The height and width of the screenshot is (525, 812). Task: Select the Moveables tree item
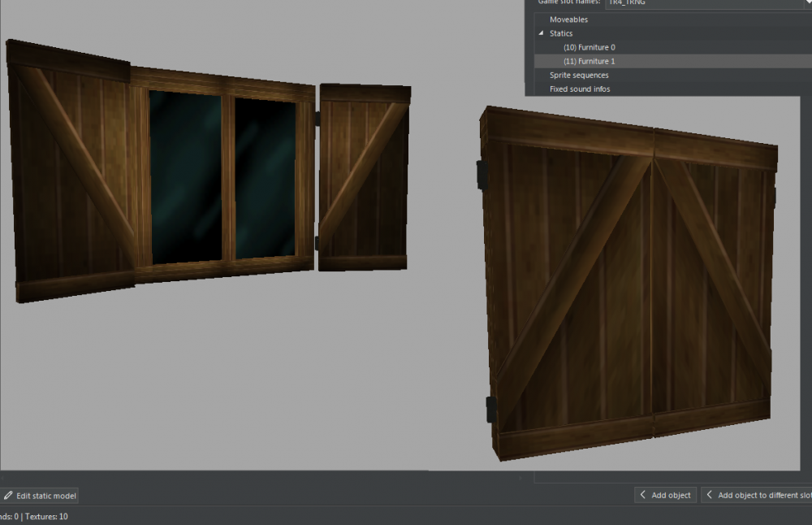[x=568, y=20]
